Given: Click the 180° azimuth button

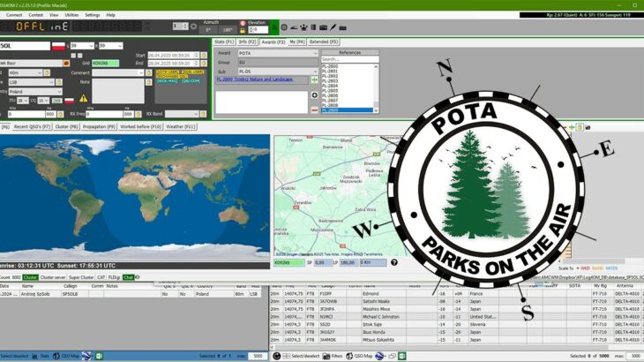Looking at the screenshot, I should 227,30.
